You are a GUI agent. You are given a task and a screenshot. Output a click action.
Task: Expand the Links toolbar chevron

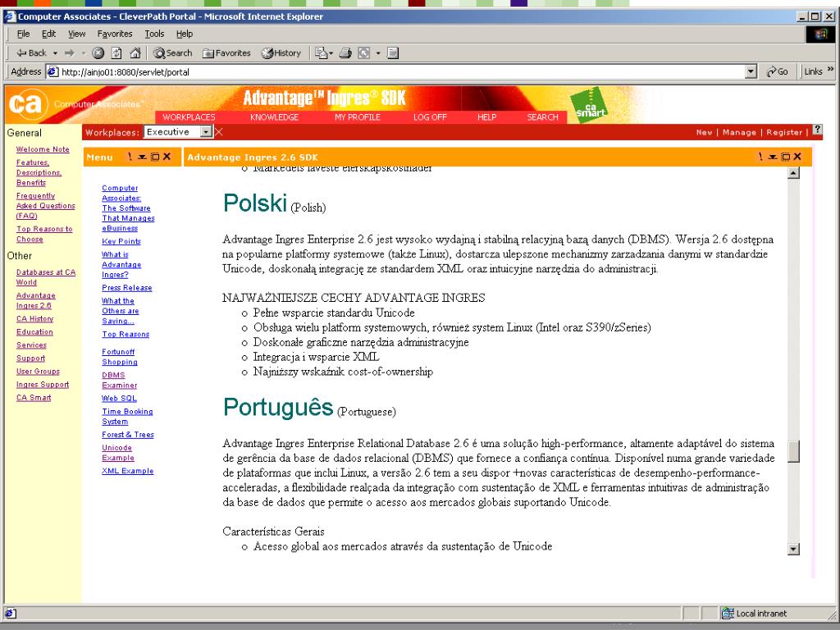(x=831, y=69)
